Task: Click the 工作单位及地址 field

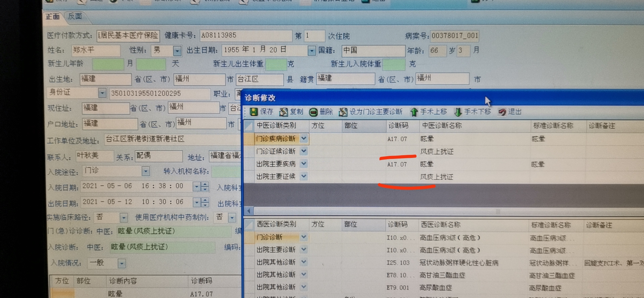Action: [172, 139]
